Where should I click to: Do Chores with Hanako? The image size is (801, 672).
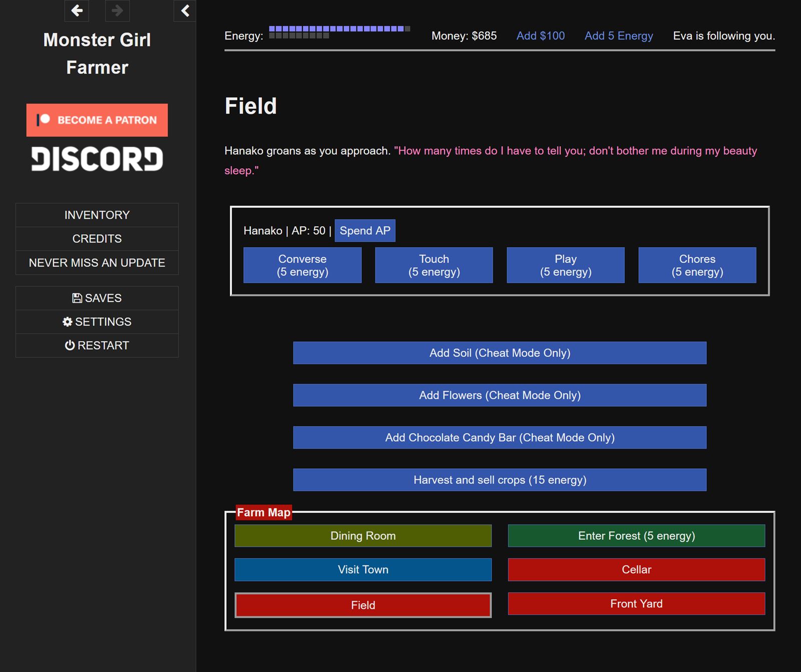point(697,265)
